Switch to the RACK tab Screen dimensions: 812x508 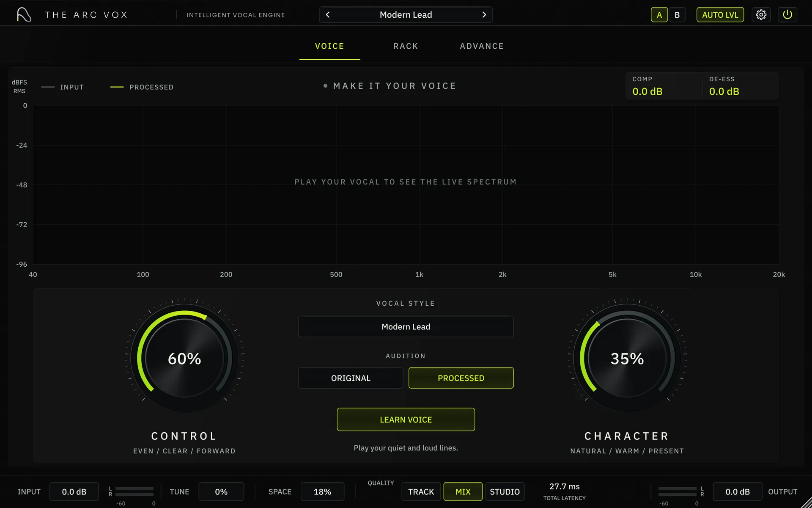point(406,46)
